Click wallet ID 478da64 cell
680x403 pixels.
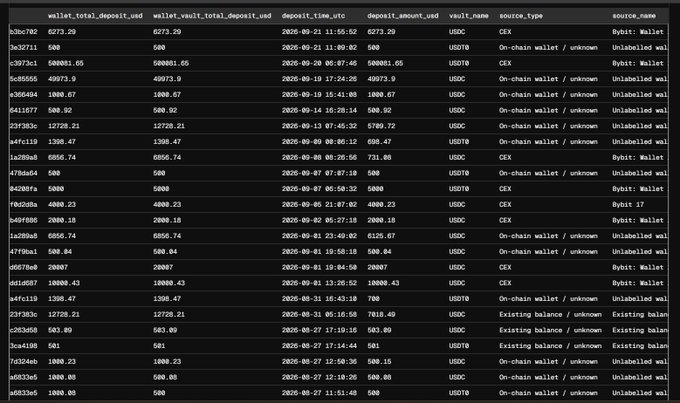coord(23,173)
